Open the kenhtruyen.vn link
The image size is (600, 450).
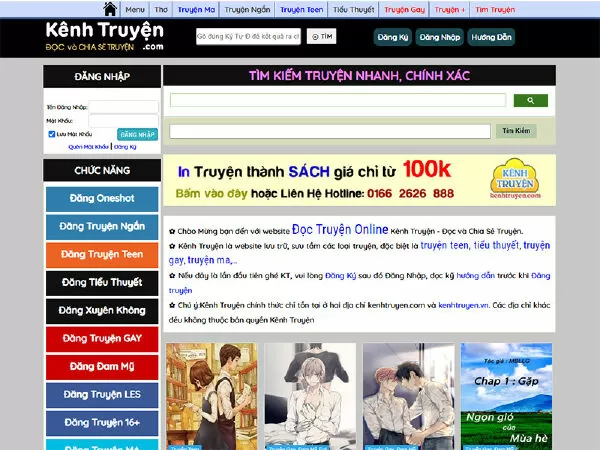tap(463, 305)
